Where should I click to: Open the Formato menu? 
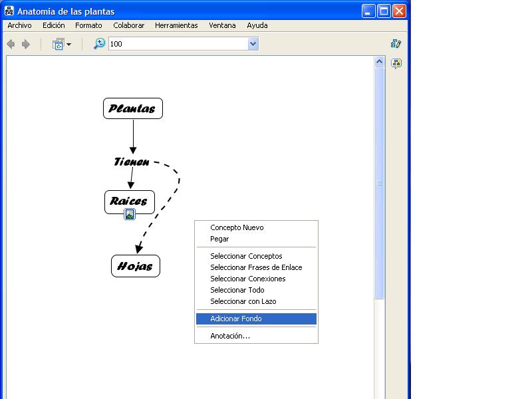[88, 25]
